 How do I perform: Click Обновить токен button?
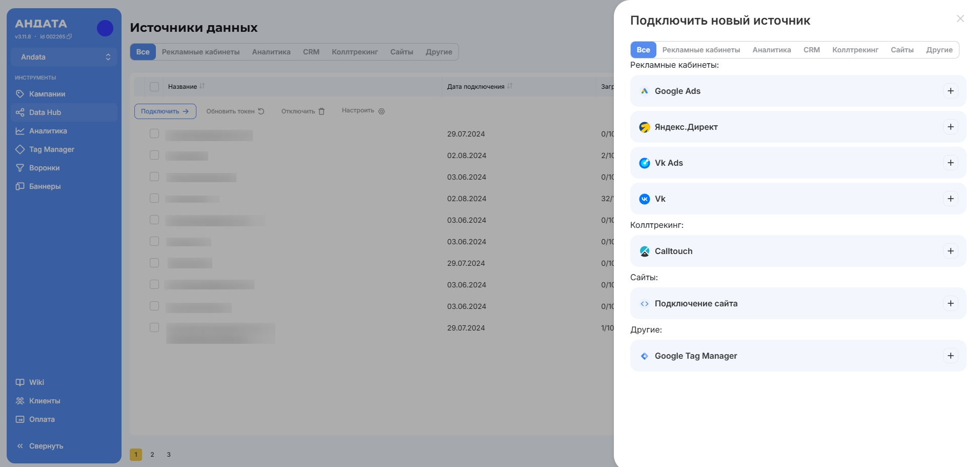pyautogui.click(x=235, y=111)
